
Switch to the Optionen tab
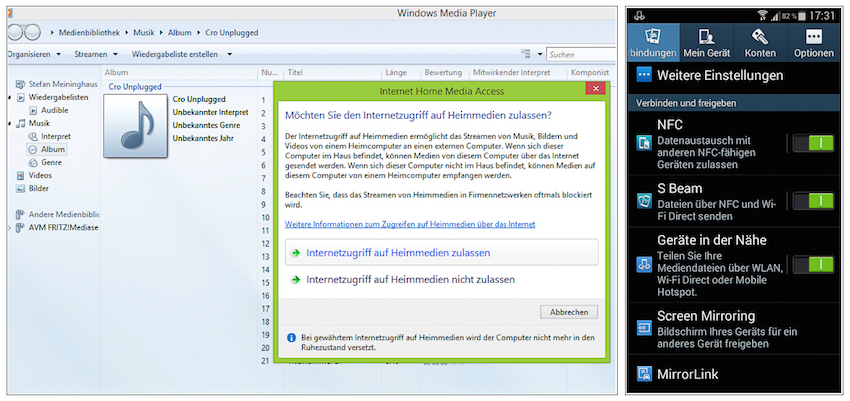pyautogui.click(x=813, y=43)
